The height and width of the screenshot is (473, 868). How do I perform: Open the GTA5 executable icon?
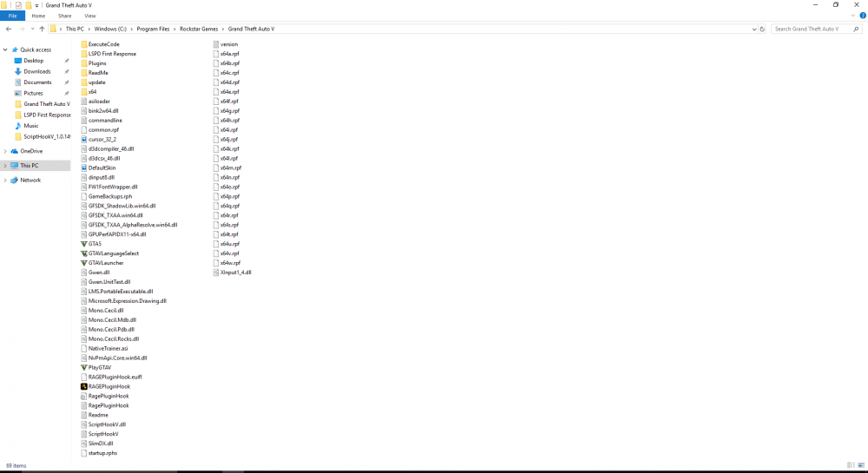pos(84,244)
